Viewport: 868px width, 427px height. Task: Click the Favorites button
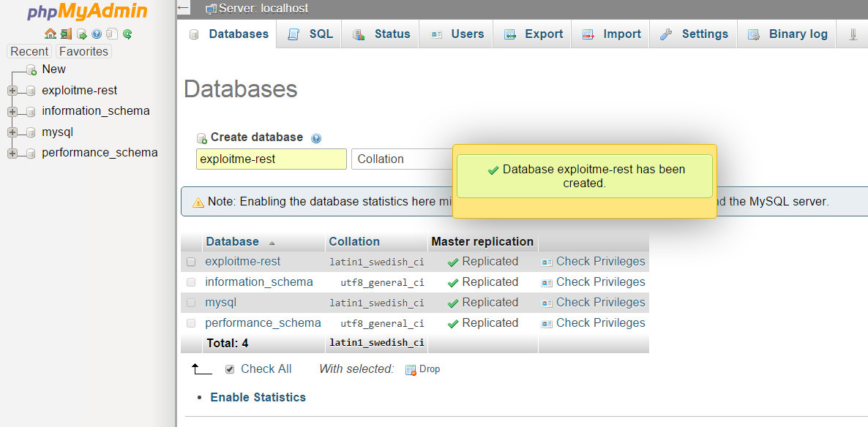click(83, 51)
